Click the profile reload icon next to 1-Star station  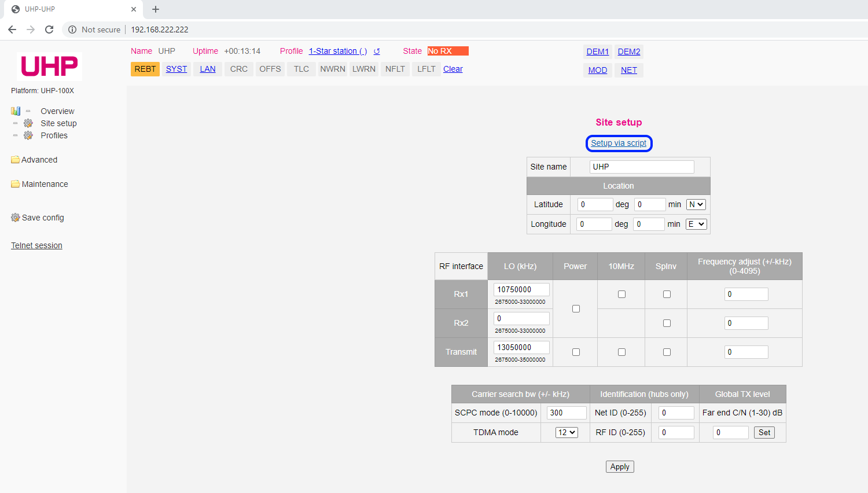377,51
